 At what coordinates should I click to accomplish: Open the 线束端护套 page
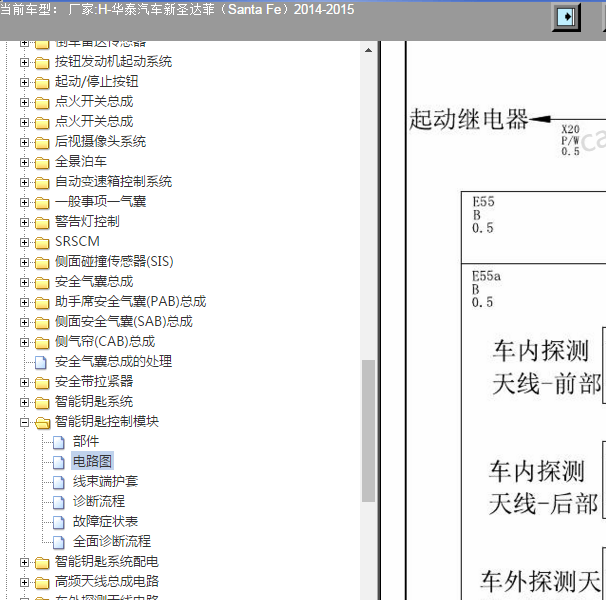click(106, 481)
